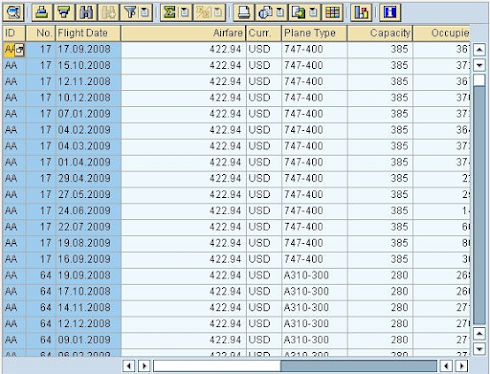The height and width of the screenshot is (374, 490).
Task: Select the Curr. column header
Action: [x=264, y=33]
